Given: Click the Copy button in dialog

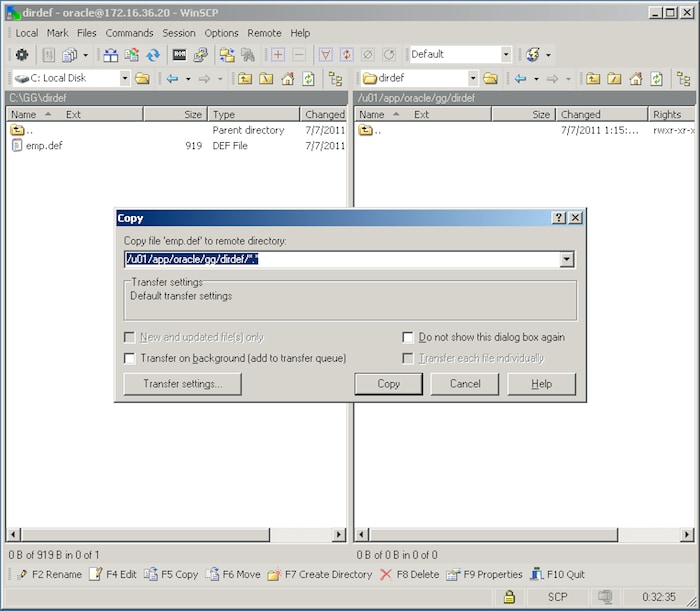Looking at the screenshot, I should 388,384.
